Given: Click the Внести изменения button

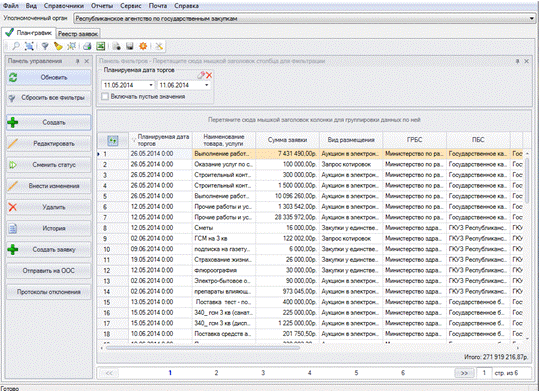Looking at the screenshot, I should click(x=49, y=186).
